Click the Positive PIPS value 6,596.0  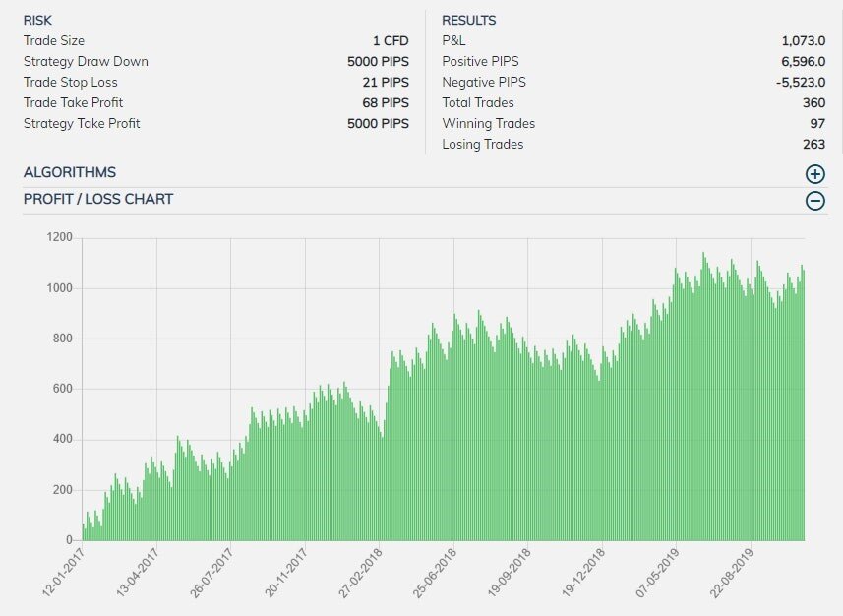[804, 62]
